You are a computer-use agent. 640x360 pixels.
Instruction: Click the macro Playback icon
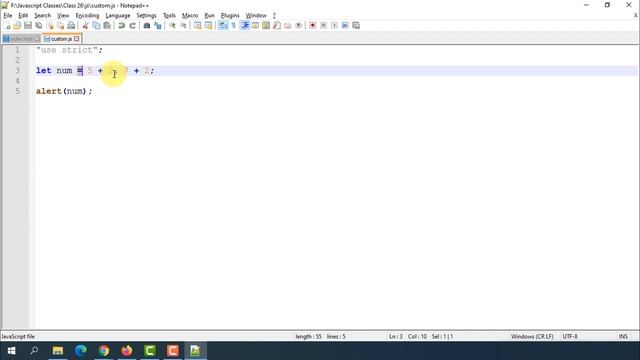334,25
